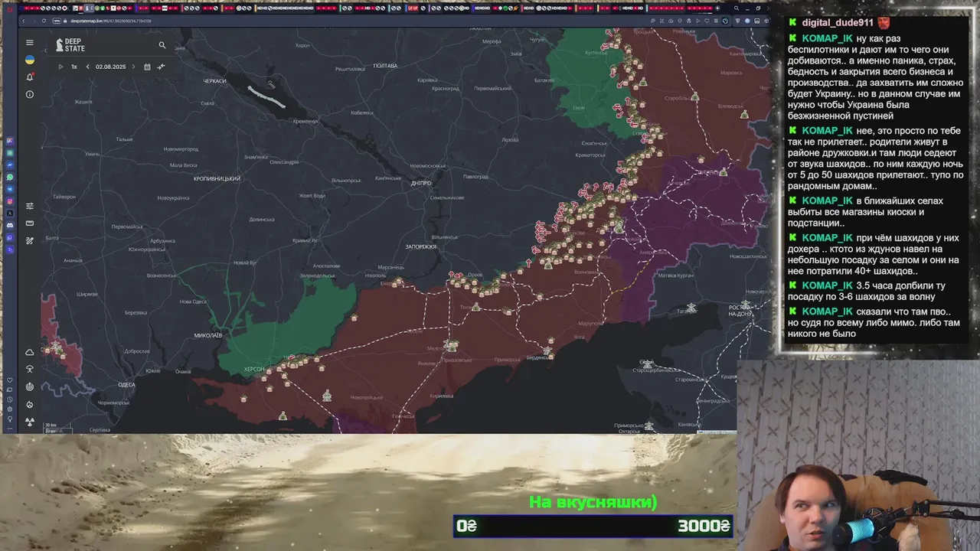Toggle the cloud weather layer
This screenshot has height=551, width=980.
click(30, 352)
